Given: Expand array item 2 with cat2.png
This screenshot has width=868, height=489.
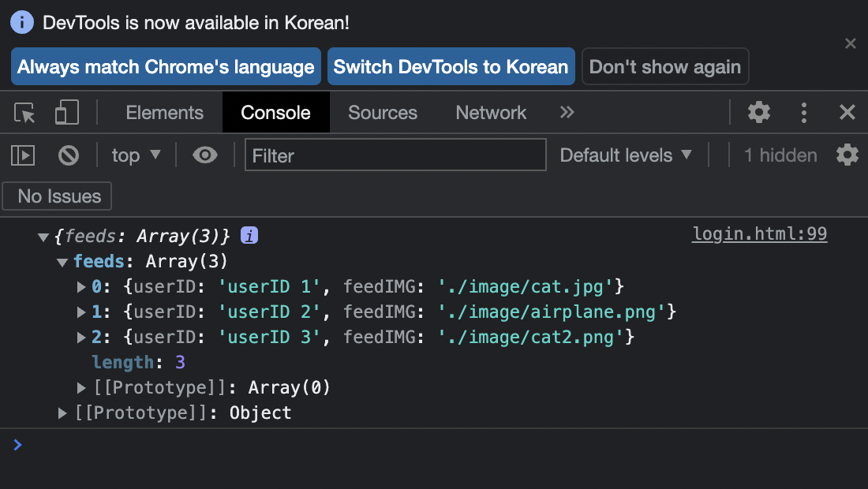Looking at the screenshot, I should click(x=81, y=338).
